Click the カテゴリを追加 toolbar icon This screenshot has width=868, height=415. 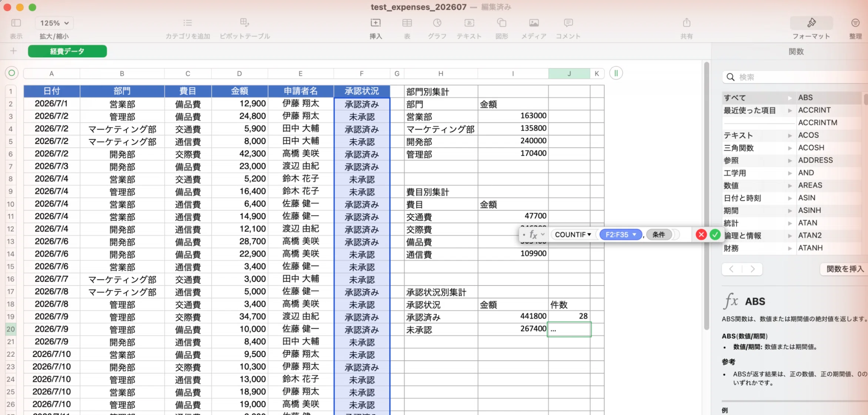187,23
